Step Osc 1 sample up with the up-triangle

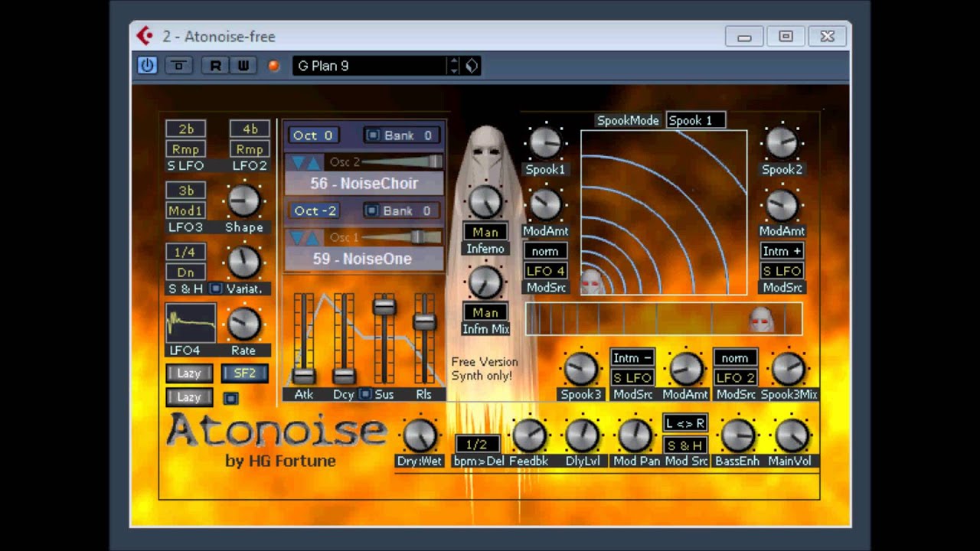pos(313,238)
